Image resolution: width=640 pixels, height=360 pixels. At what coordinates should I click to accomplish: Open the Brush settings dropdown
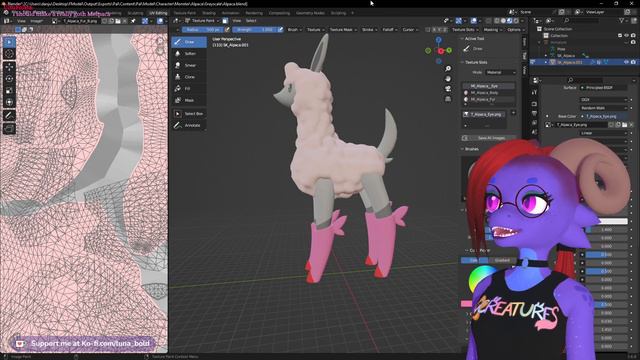(294, 30)
